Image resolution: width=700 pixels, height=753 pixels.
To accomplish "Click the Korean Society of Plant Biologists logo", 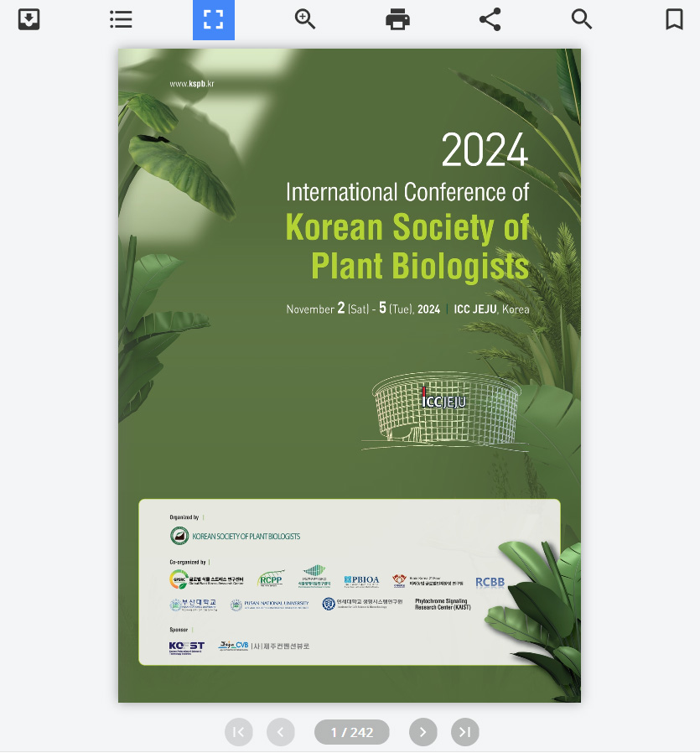I will pyautogui.click(x=235, y=536).
